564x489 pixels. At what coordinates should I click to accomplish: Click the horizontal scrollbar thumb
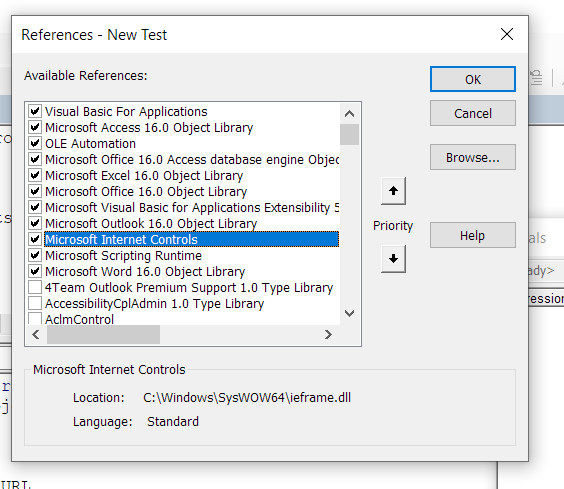coord(104,335)
